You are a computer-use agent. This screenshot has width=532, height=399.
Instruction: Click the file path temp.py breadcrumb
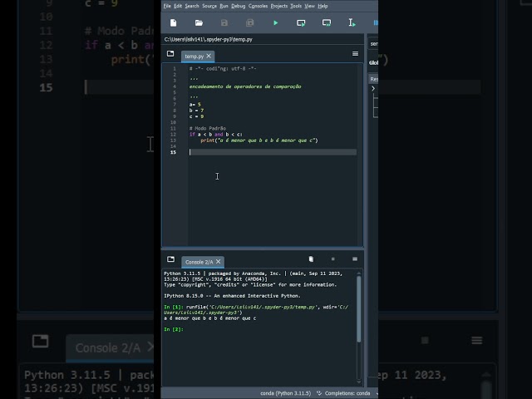click(209, 39)
